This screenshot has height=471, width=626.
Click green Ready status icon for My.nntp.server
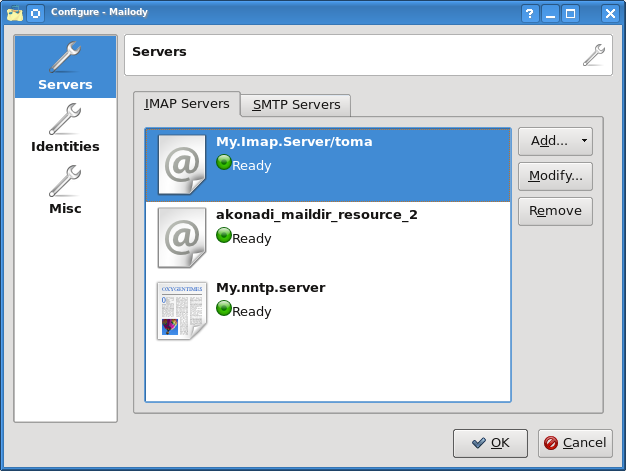point(224,309)
